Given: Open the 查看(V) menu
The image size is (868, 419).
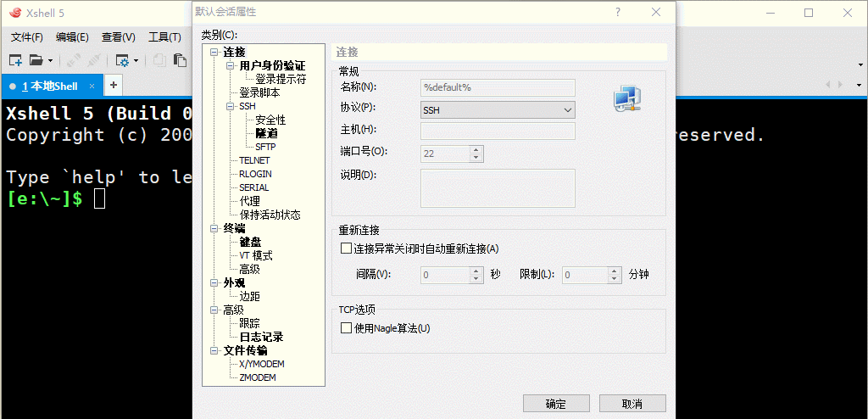Looking at the screenshot, I should click(x=119, y=37).
